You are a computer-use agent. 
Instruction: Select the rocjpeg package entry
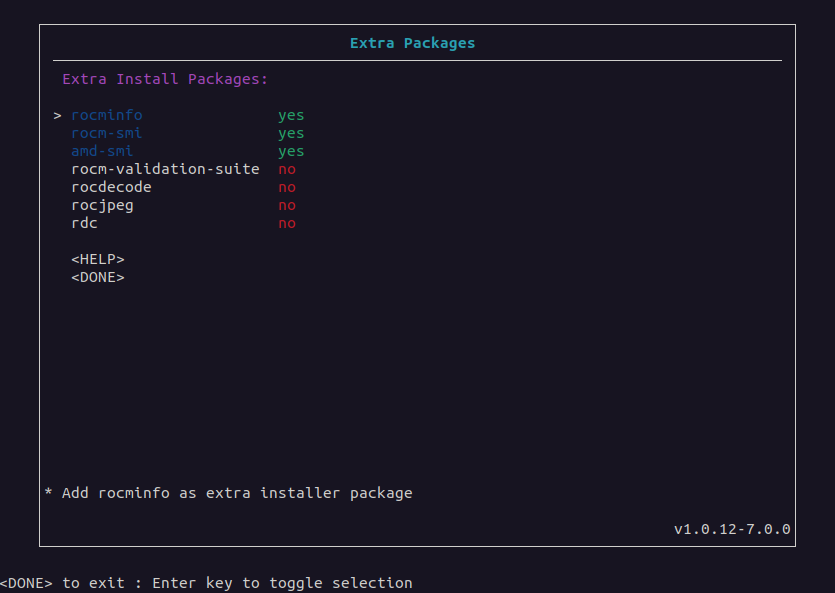(102, 205)
